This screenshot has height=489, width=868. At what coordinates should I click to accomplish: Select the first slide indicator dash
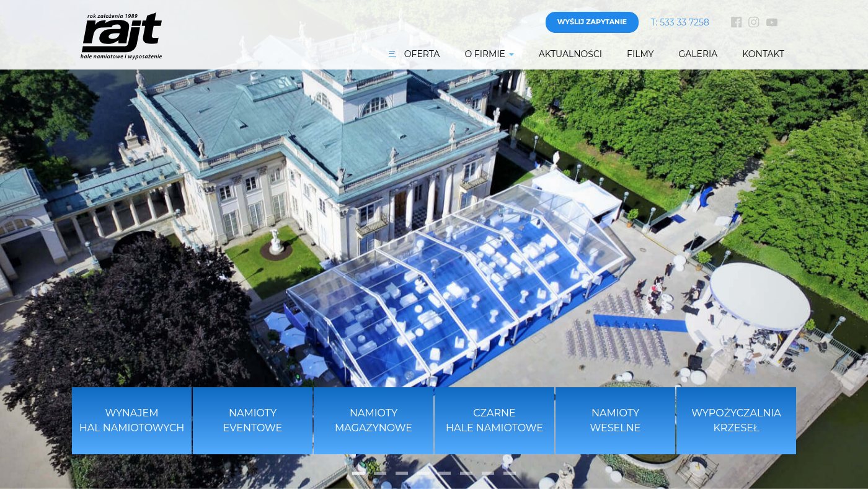point(358,473)
